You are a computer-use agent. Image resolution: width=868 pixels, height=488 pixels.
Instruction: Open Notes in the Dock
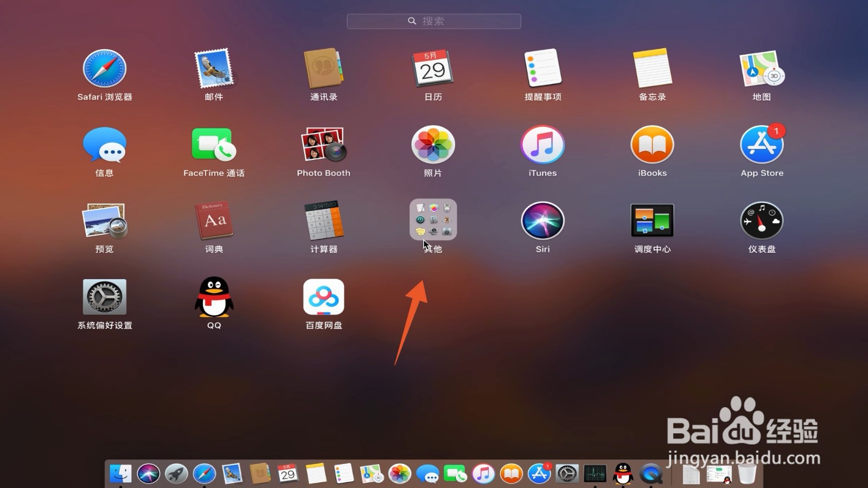(316, 474)
